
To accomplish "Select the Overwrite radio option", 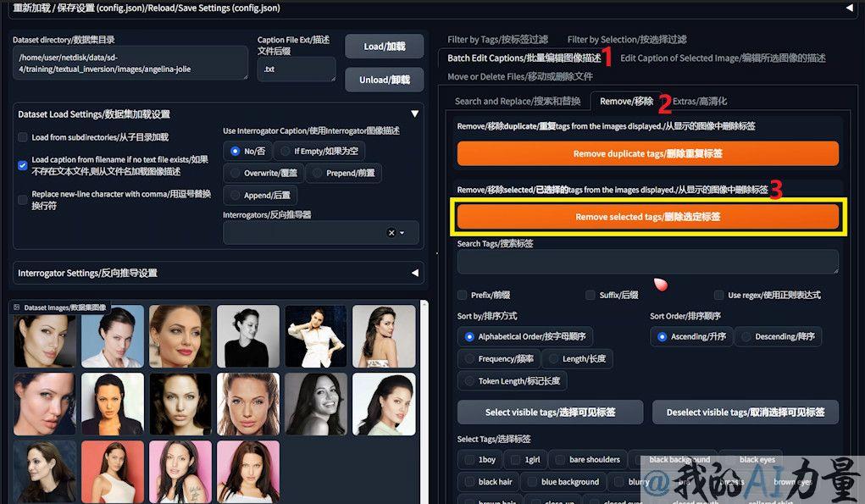I will coord(235,173).
